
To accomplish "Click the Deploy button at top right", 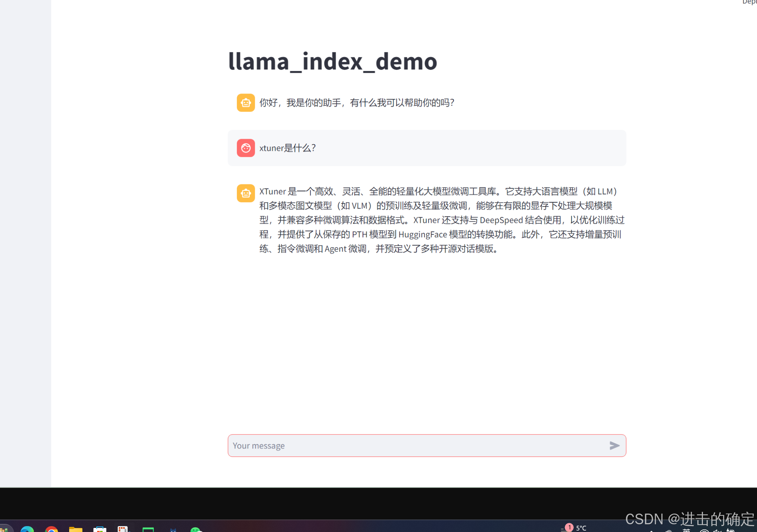I will pyautogui.click(x=750, y=2).
